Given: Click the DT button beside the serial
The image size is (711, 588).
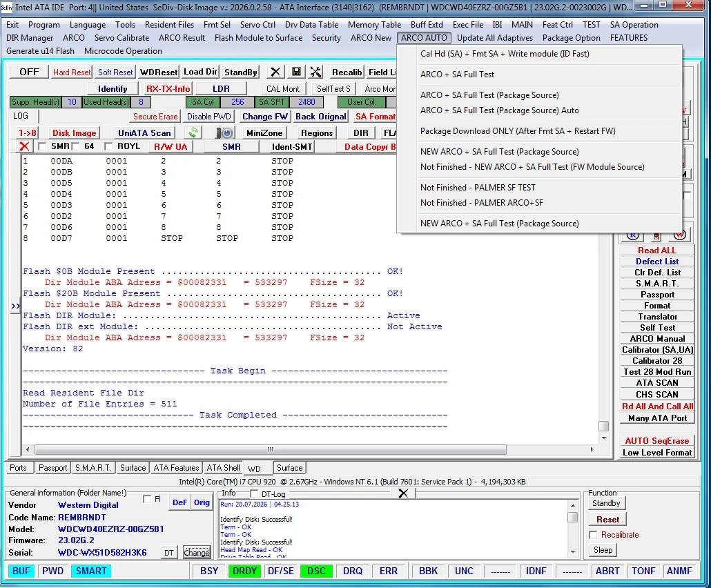Looking at the screenshot, I should pyautogui.click(x=168, y=553).
